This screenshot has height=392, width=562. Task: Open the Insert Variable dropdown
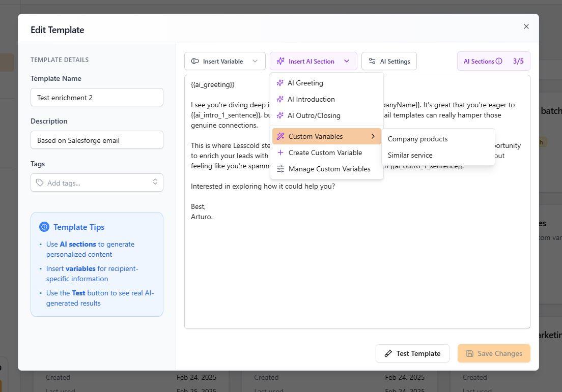[224, 61]
